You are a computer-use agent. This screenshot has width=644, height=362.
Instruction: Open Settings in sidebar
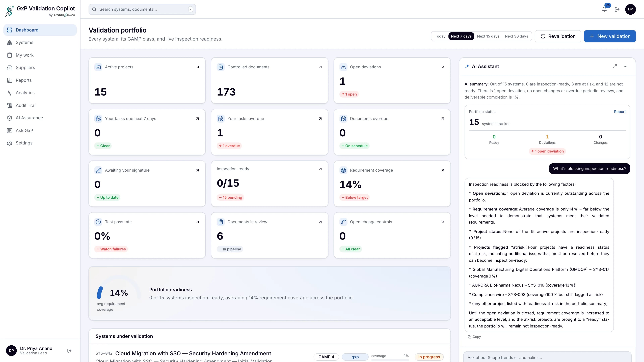click(40, 143)
